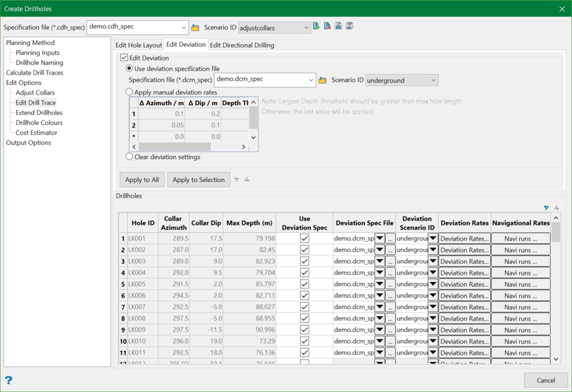Browse for the .dcm_spec deviation file
Image resolution: width=572 pixels, height=392 pixels.
click(322, 81)
